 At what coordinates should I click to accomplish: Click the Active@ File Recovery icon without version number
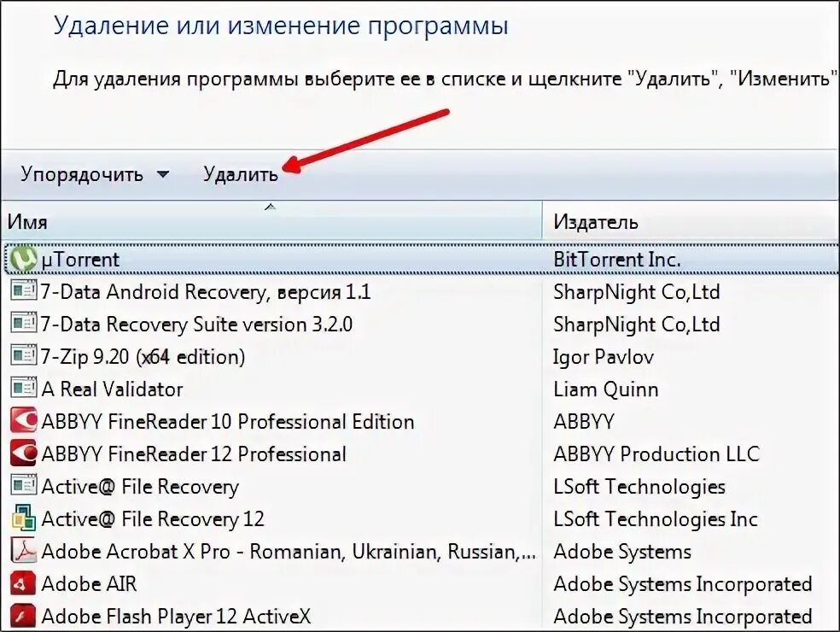point(24,486)
